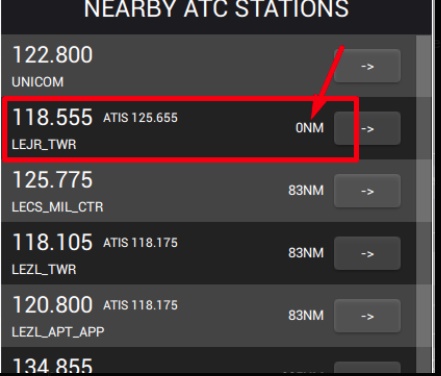Click the LEJR_TWR station label

[x=44, y=144]
